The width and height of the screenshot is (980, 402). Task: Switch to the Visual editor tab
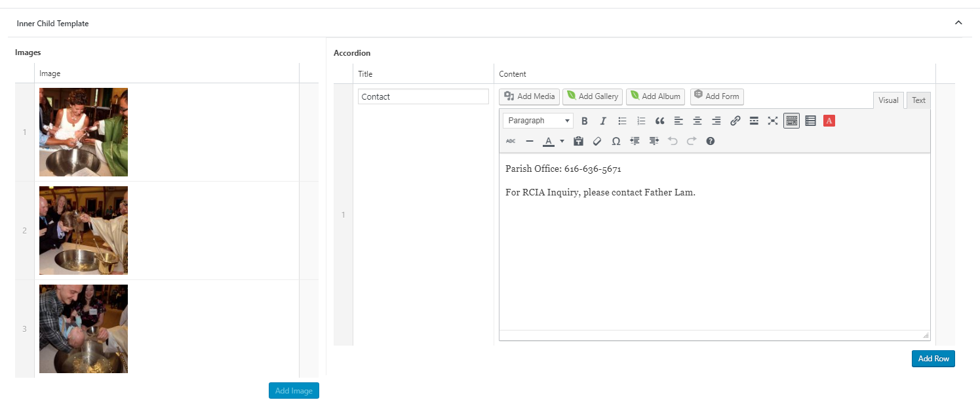(x=888, y=100)
